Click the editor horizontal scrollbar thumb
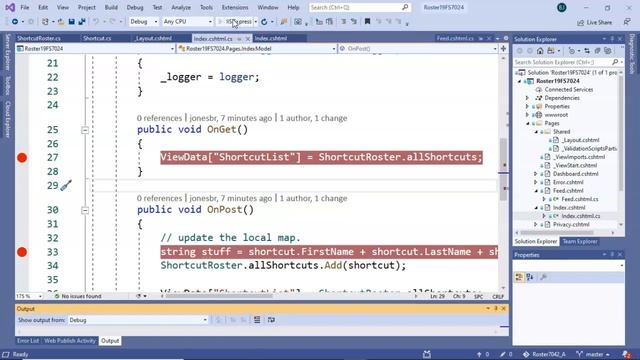Viewport: 640px width, 360px height. point(219,296)
